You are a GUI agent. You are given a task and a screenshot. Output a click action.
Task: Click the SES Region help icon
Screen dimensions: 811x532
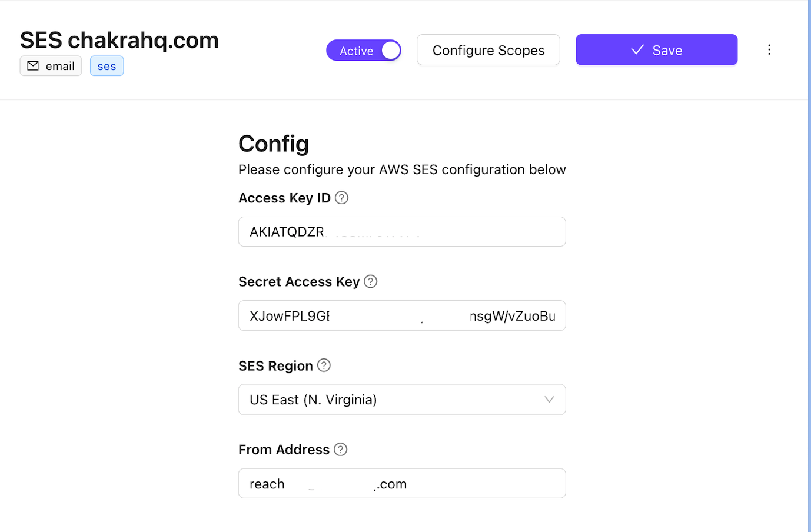(x=324, y=365)
